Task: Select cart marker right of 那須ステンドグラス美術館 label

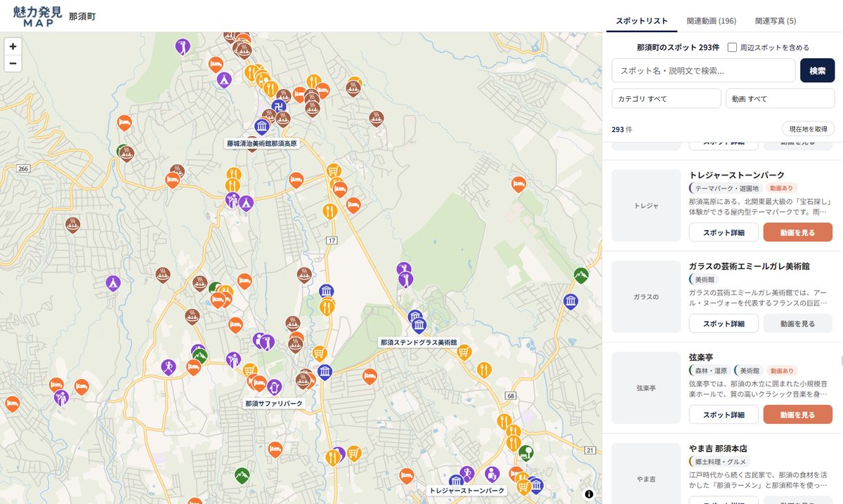Action: (464, 352)
